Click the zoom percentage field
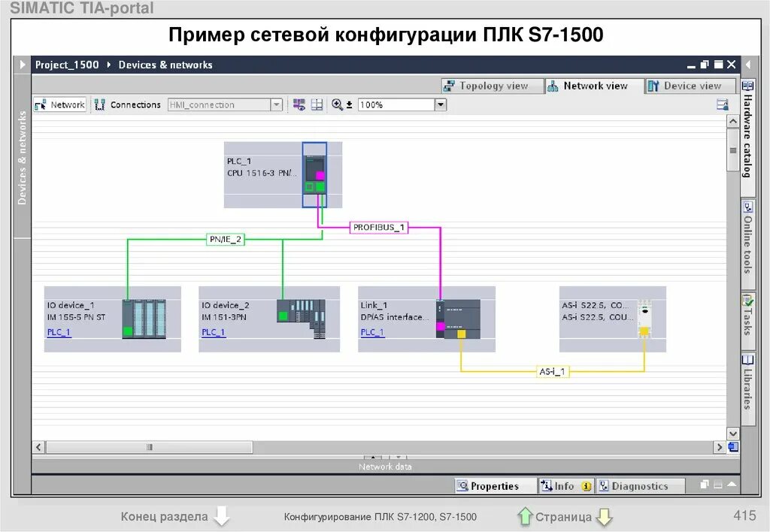The image size is (770, 532). [396, 104]
